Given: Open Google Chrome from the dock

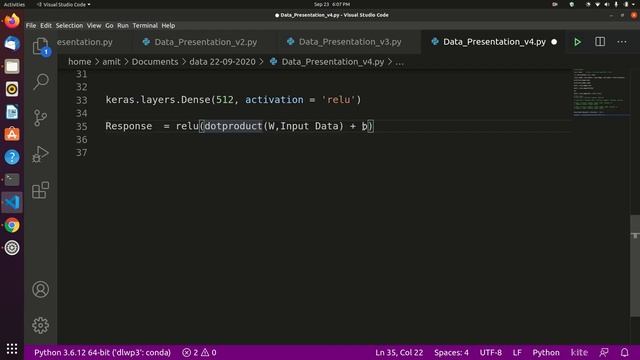Looking at the screenshot, I should [x=12, y=225].
